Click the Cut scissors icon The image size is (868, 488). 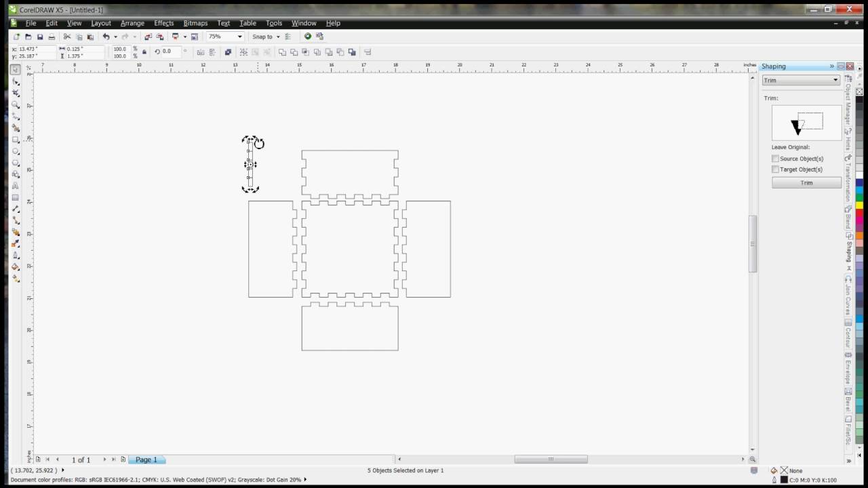click(x=67, y=37)
